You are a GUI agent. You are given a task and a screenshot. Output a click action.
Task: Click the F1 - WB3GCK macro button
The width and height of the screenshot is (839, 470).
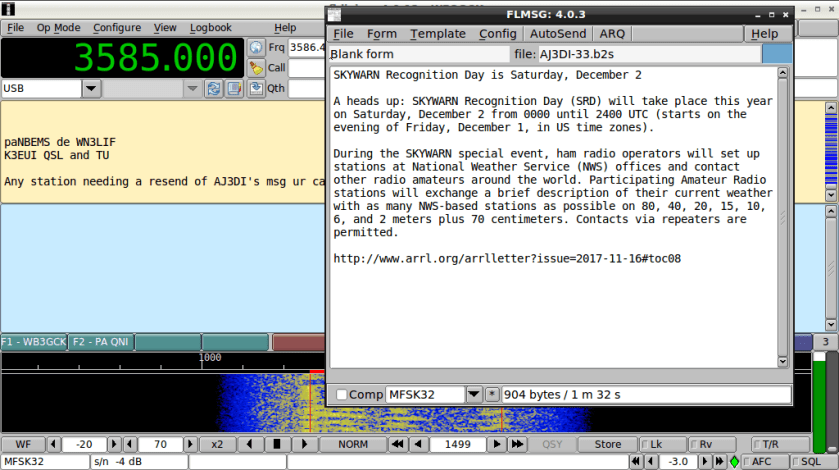34,342
